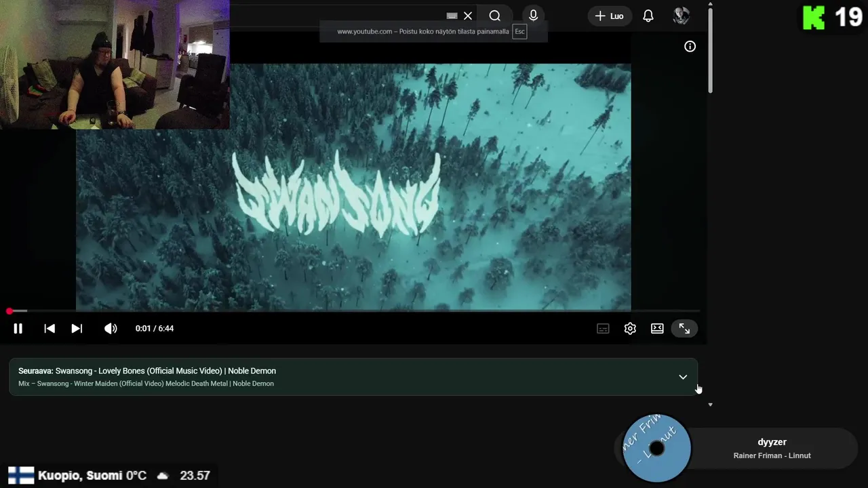The image size is (868, 488).
Task: Clear the search field with X
Action: click(468, 16)
